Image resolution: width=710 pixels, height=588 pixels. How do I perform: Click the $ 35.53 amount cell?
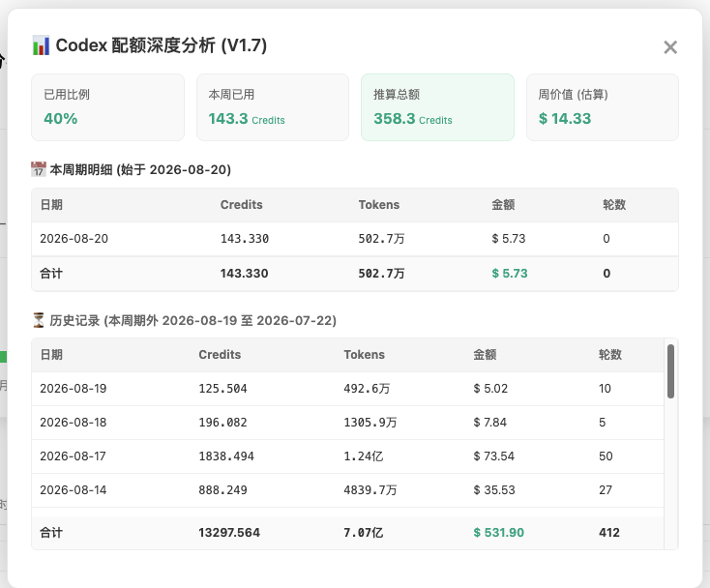click(494, 489)
